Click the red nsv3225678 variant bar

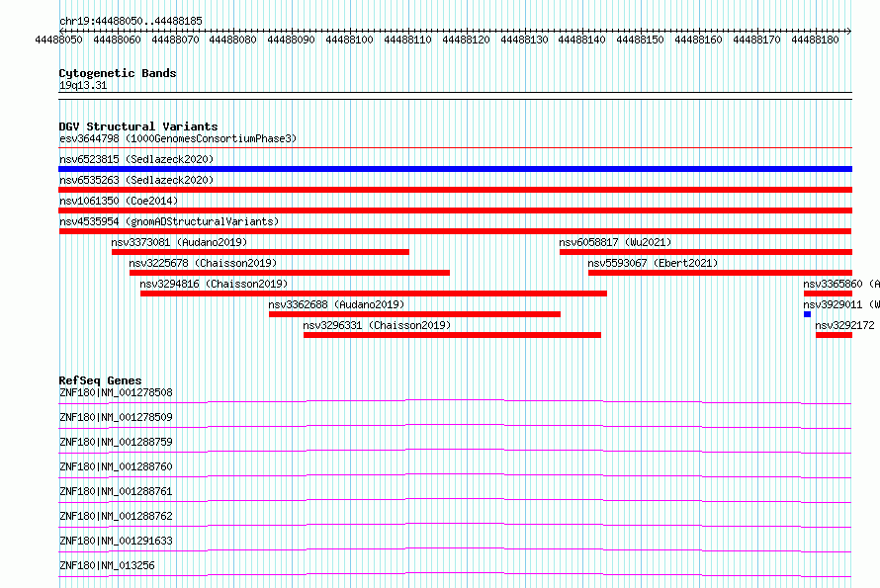coord(290,273)
